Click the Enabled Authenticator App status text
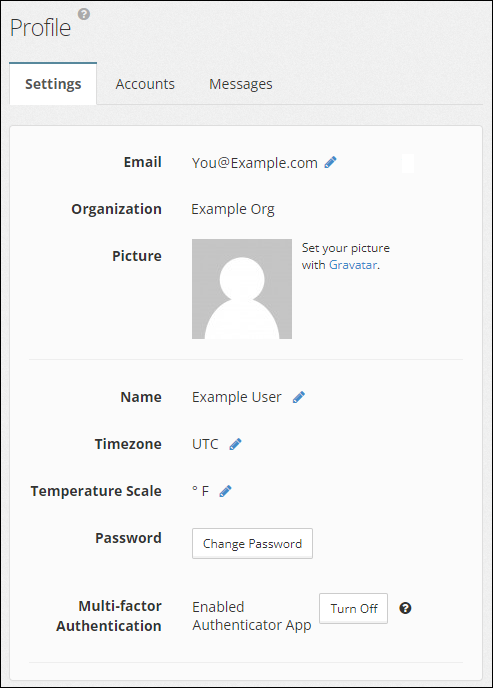This screenshot has width=493, height=688. (x=252, y=616)
